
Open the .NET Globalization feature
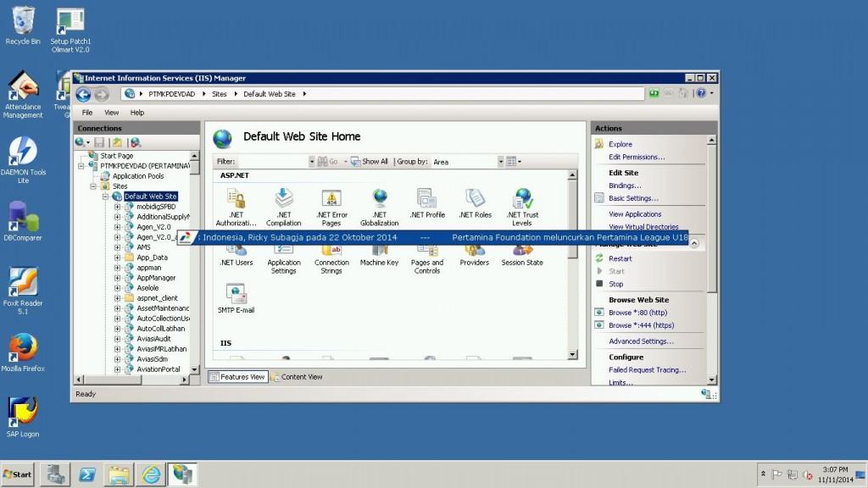pyautogui.click(x=379, y=201)
